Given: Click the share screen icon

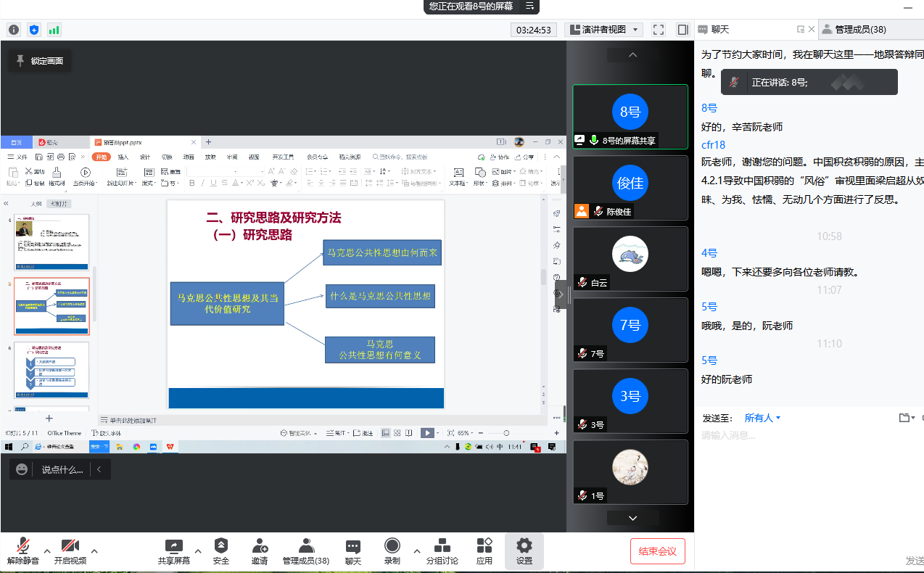Looking at the screenshot, I should click(x=173, y=546).
